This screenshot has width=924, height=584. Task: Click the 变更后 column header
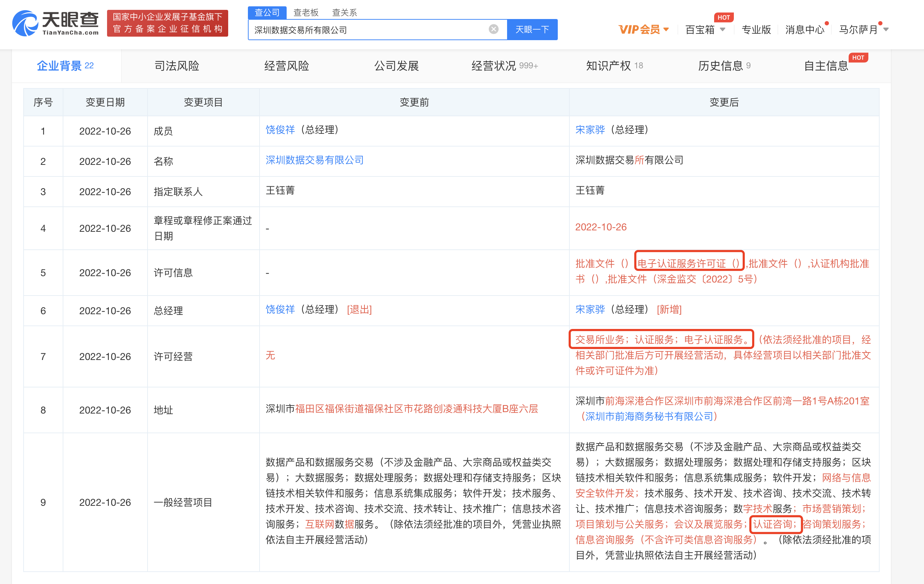[724, 102]
